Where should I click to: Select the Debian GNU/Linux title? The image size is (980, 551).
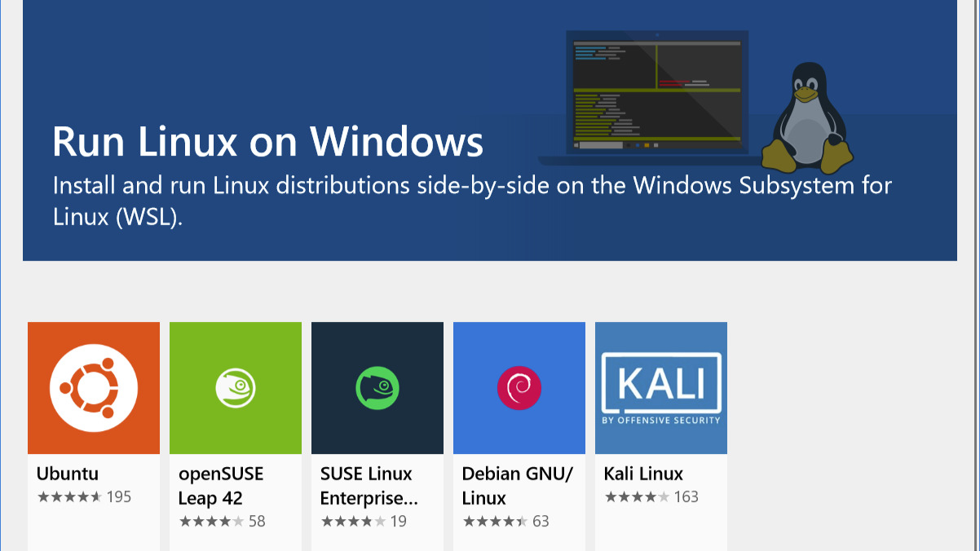(518, 486)
